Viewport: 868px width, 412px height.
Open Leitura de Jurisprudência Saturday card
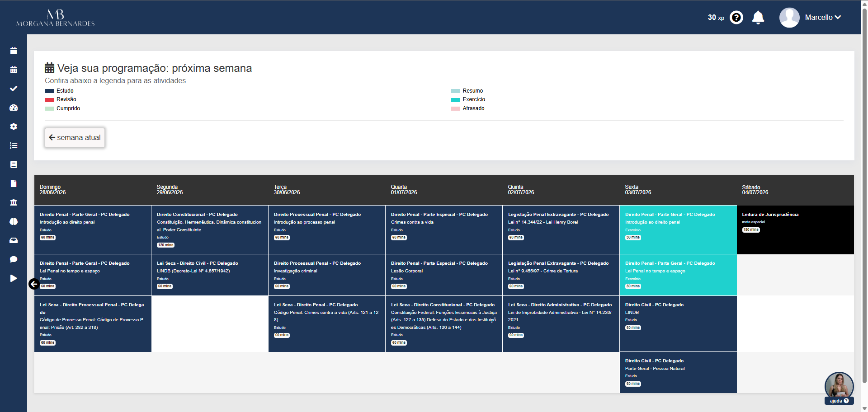point(795,230)
